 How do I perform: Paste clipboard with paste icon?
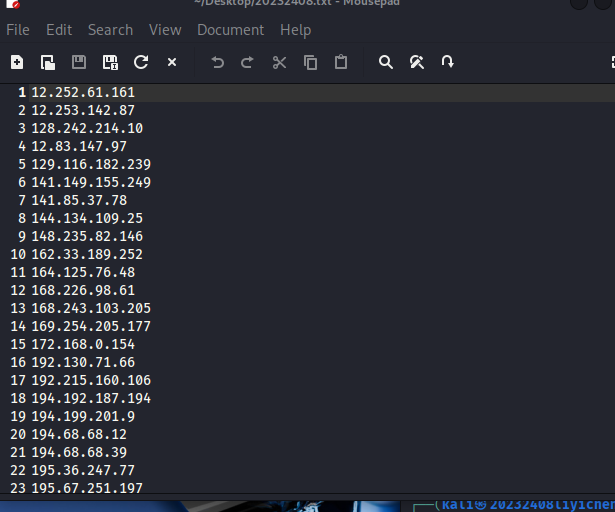pos(341,62)
